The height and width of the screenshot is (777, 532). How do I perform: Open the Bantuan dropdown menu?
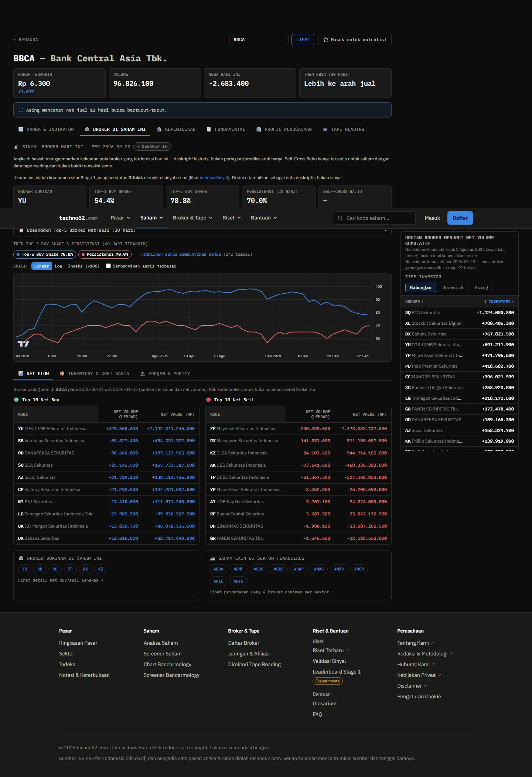click(x=264, y=218)
